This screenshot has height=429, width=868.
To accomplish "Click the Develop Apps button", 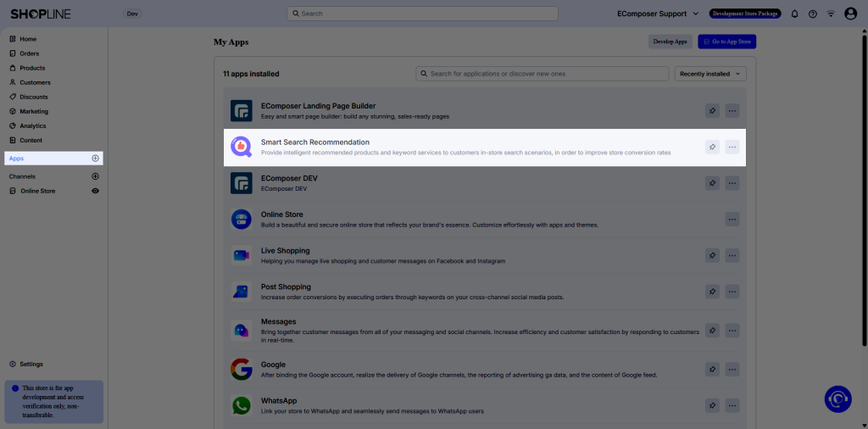I will point(670,42).
